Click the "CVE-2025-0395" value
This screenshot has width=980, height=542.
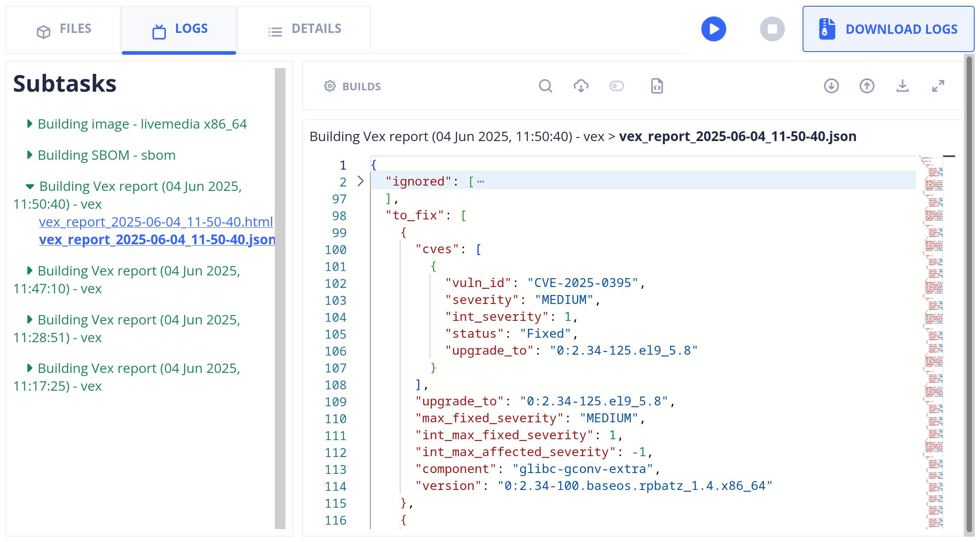click(582, 283)
